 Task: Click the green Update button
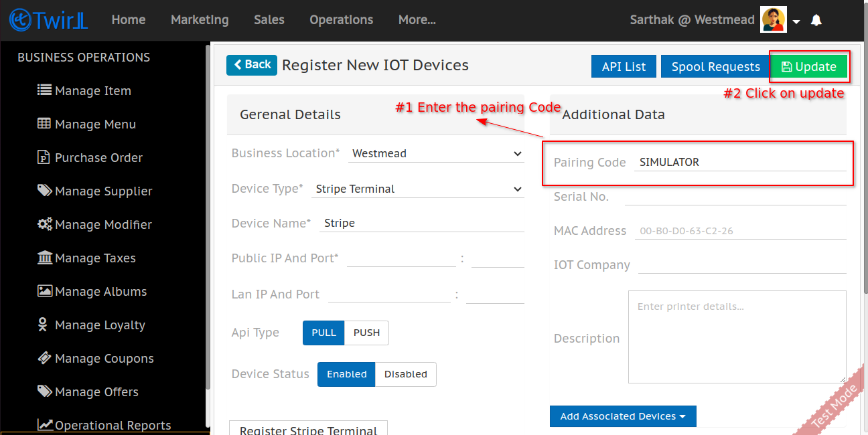point(809,67)
